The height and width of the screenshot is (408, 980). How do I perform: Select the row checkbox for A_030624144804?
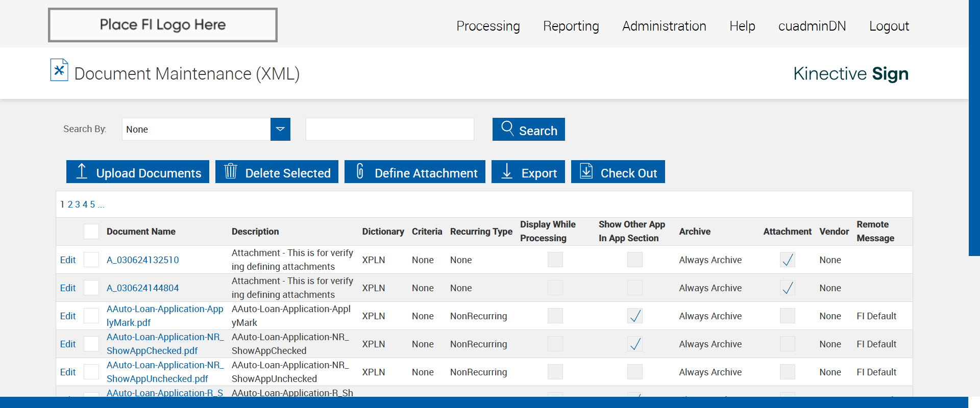click(x=91, y=288)
